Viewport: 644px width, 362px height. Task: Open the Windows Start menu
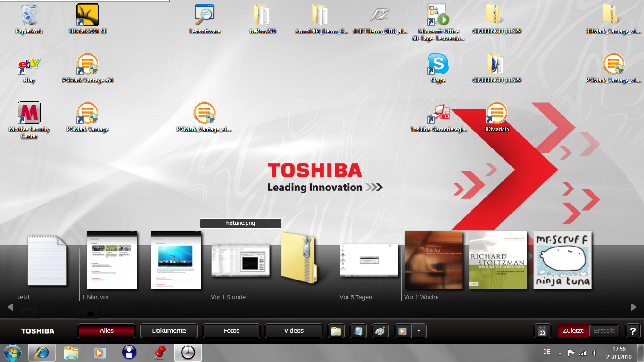pos(12,353)
